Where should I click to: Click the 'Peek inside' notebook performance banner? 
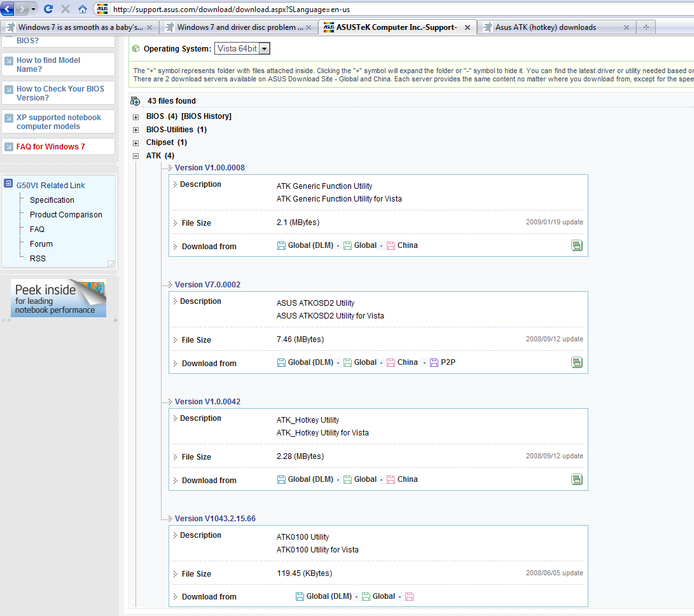(59, 298)
